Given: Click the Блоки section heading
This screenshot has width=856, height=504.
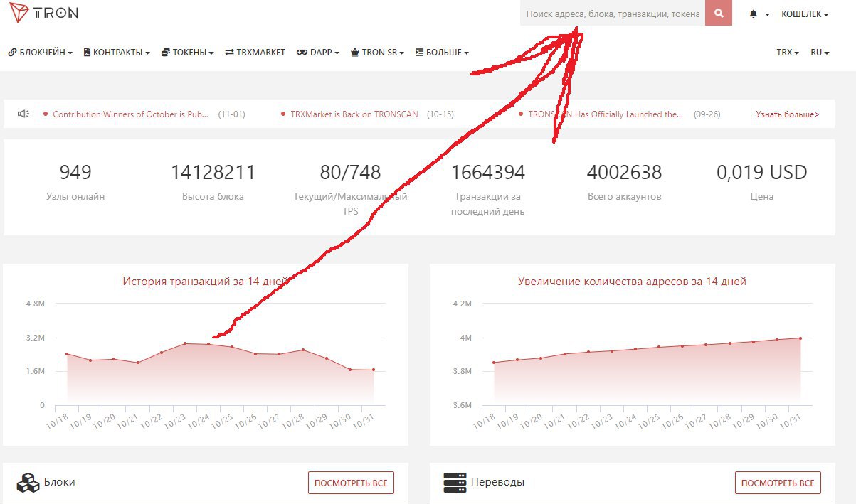Looking at the screenshot, I should pyautogui.click(x=59, y=482).
